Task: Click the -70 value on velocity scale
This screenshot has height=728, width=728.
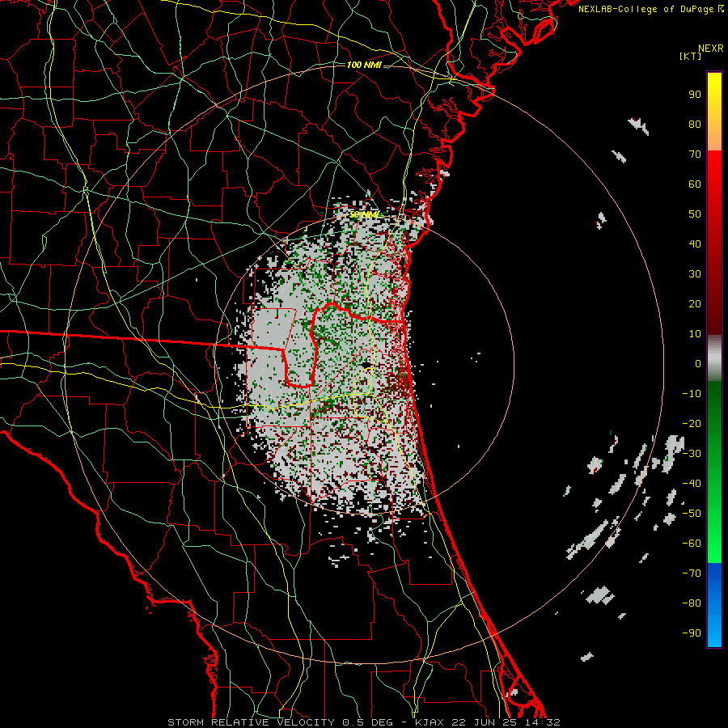Action: 692,573
